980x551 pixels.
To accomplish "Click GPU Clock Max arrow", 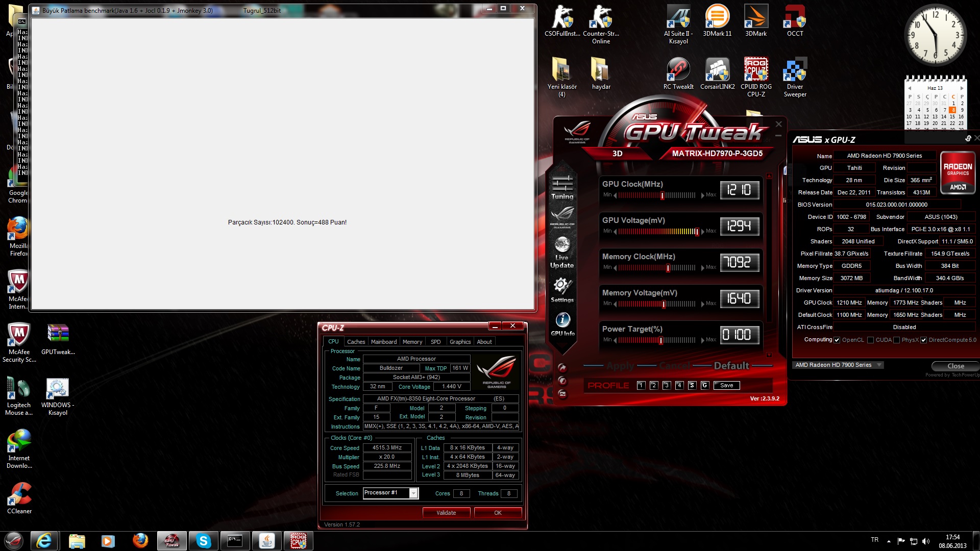I will click(702, 195).
